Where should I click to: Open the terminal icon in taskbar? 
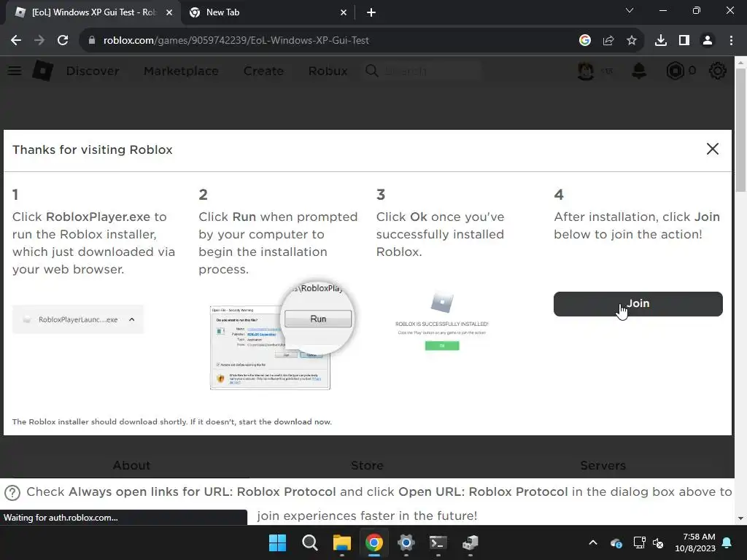click(x=438, y=542)
